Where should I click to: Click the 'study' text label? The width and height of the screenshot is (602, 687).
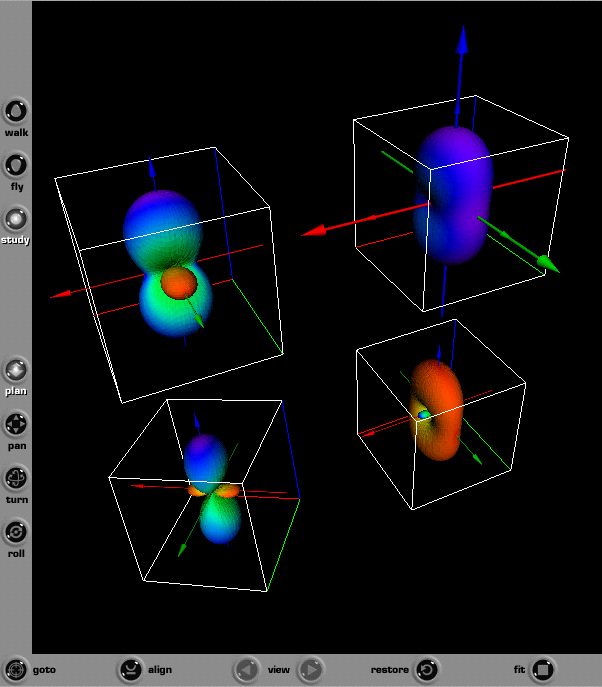point(15,240)
